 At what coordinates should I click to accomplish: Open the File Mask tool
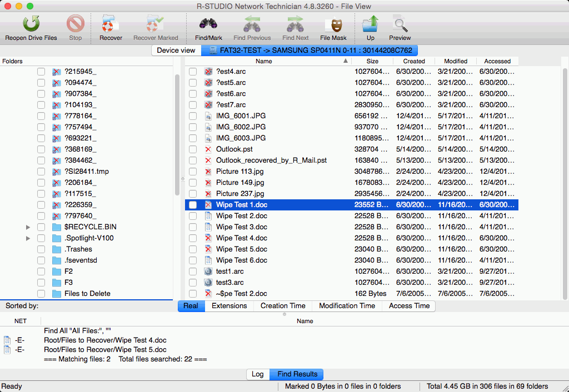(333, 24)
